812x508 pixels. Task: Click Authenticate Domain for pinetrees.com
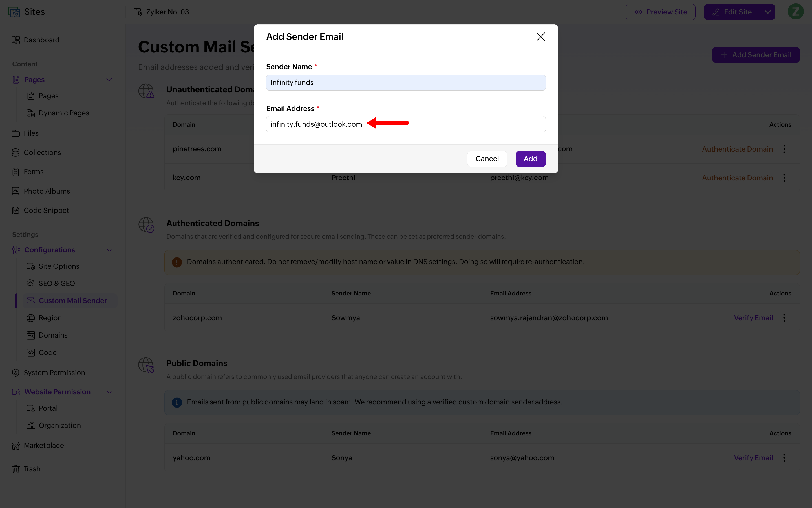[x=737, y=149]
